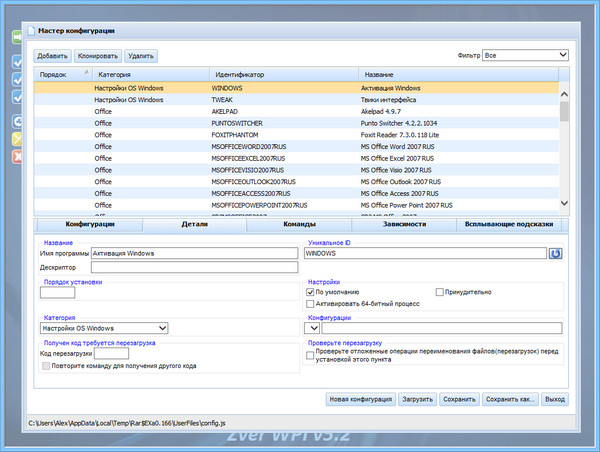The image size is (600, 452).
Task: Click the green arrow icon in left sidebar
Action: pos(16,38)
